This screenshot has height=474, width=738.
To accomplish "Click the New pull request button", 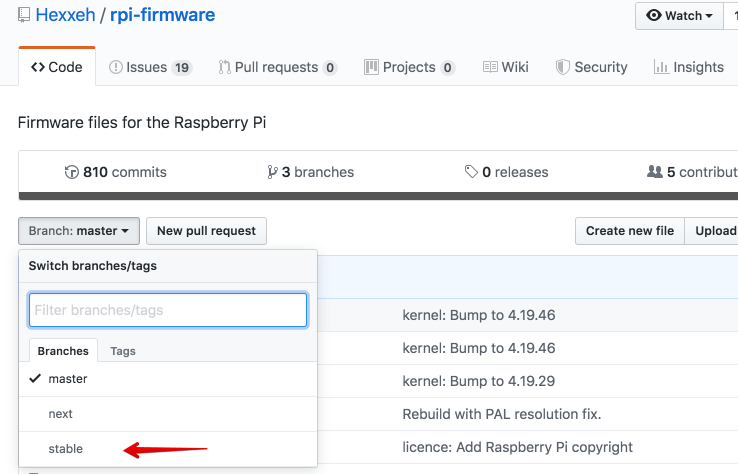I will [206, 231].
